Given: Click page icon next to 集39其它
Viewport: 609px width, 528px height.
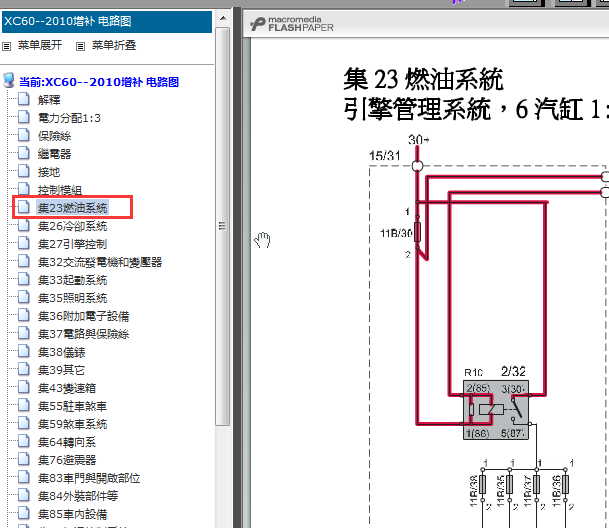Looking at the screenshot, I should (x=24, y=369).
